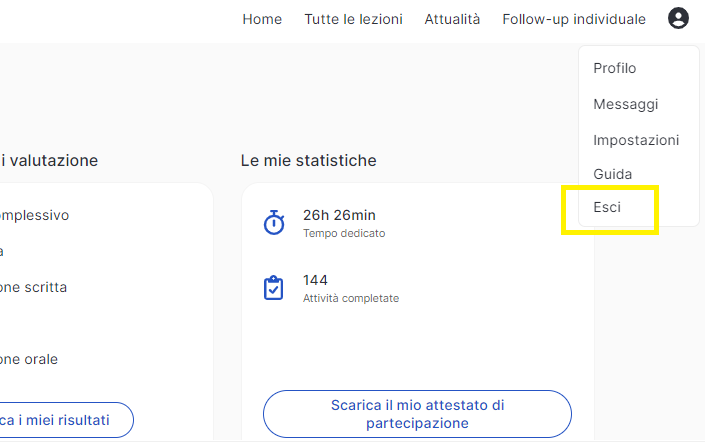Go to Tutte le lezioni
This screenshot has height=442, width=705.
pyautogui.click(x=353, y=19)
